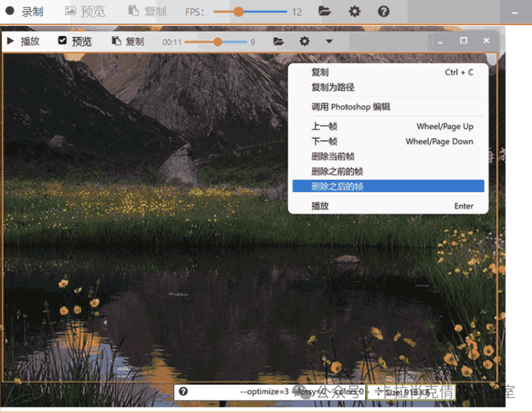Open settings gear in the top toolbar
The height and width of the screenshot is (413, 532).
(x=355, y=11)
